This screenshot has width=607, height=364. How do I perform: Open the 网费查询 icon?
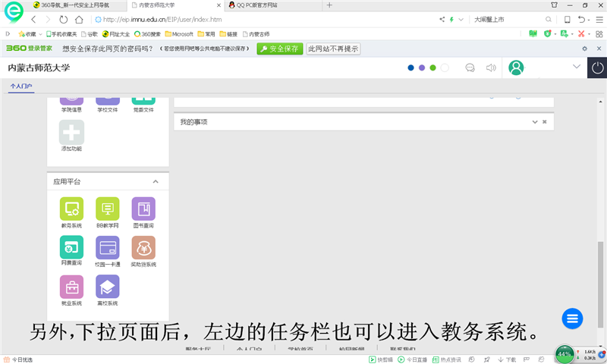[x=71, y=247]
